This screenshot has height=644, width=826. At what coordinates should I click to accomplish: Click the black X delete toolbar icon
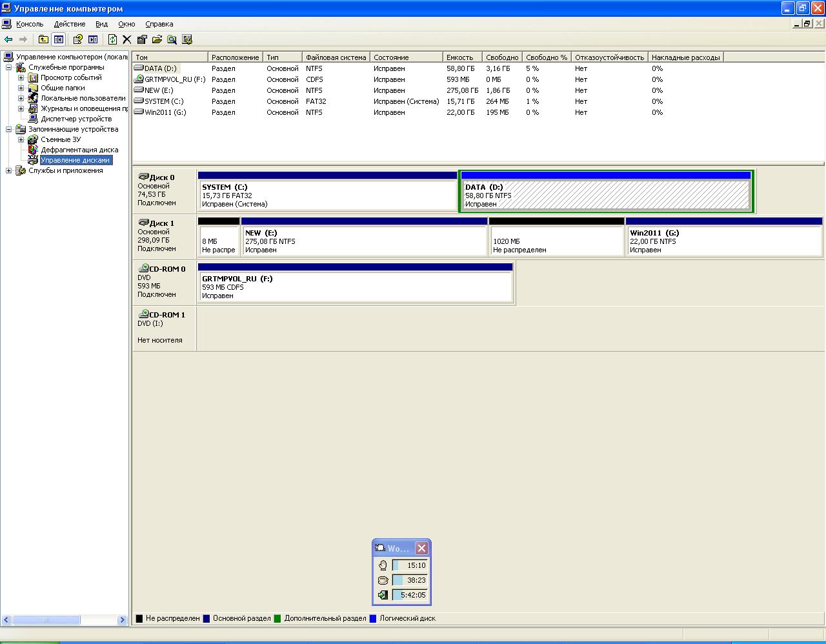click(127, 39)
